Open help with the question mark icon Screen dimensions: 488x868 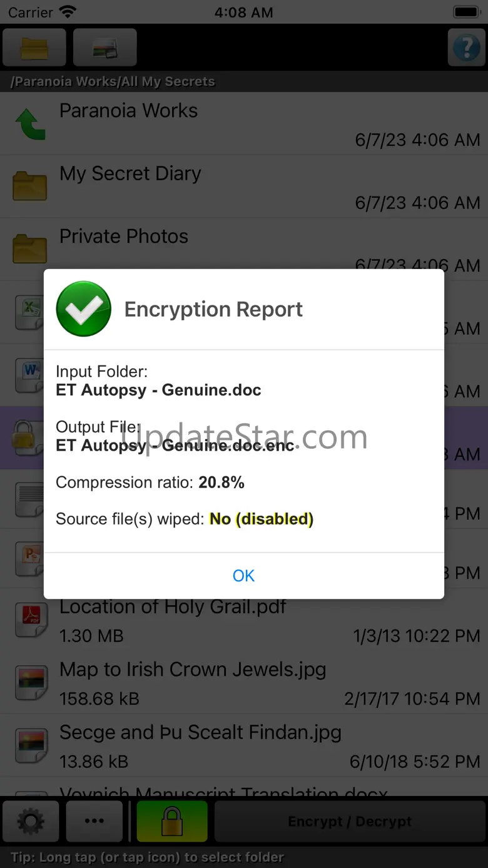466,48
